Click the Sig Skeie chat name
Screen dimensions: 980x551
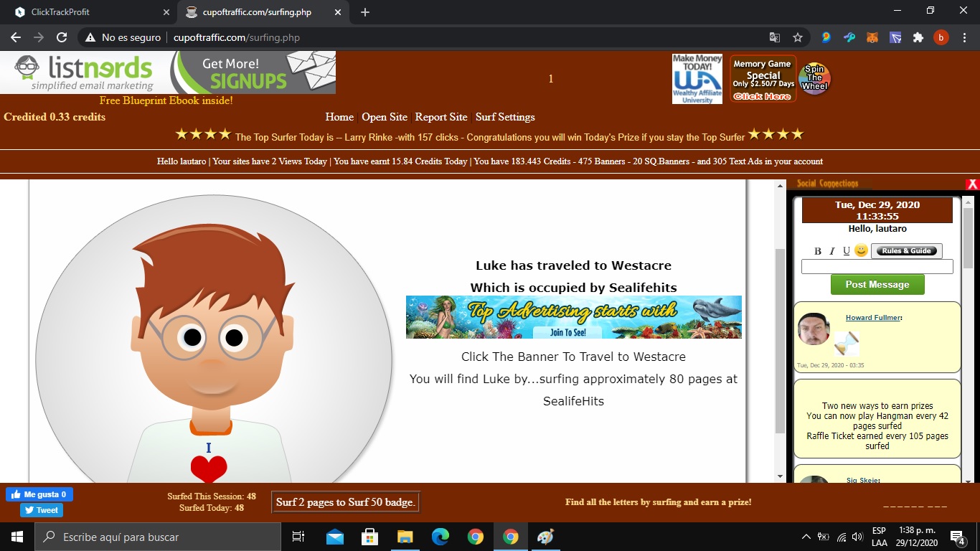[862, 481]
